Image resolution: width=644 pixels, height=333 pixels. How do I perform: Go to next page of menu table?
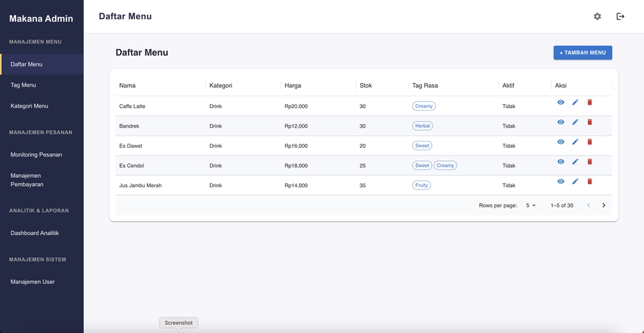tap(604, 205)
